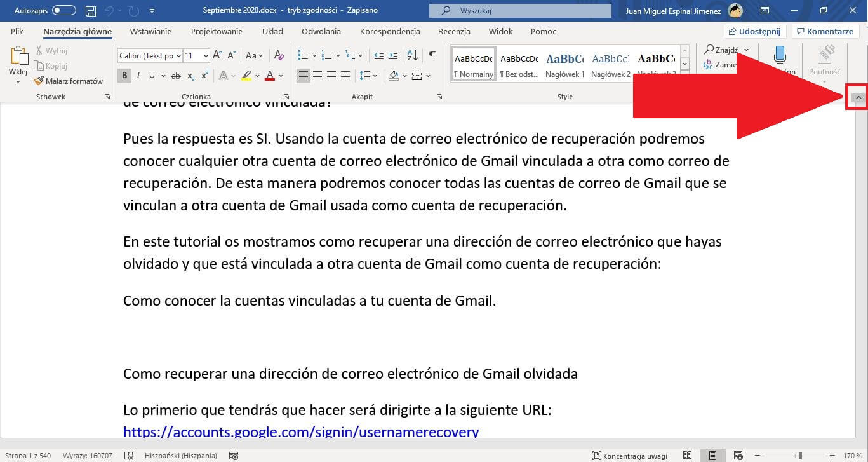The height and width of the screenshot is (462, 868).
Task: Open the spelling check icon in the status bar
Action: tap(129, 456)
